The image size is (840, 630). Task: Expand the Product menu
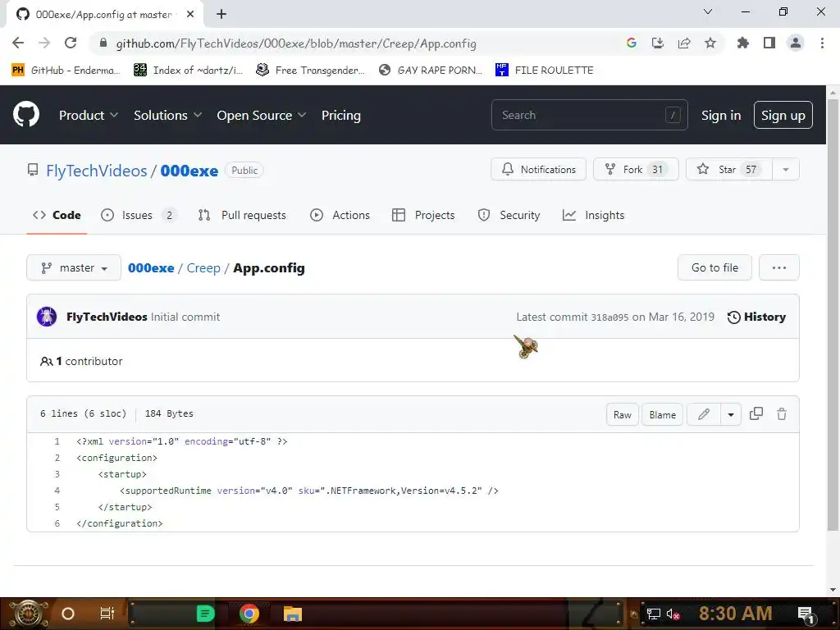(x=89, y=115)
